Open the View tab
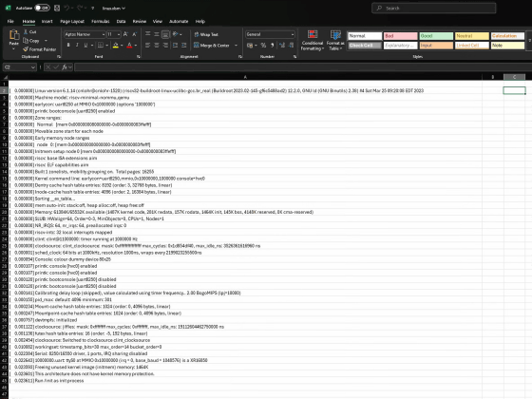Viewport: 532px width, 399px height. point(157,21)
